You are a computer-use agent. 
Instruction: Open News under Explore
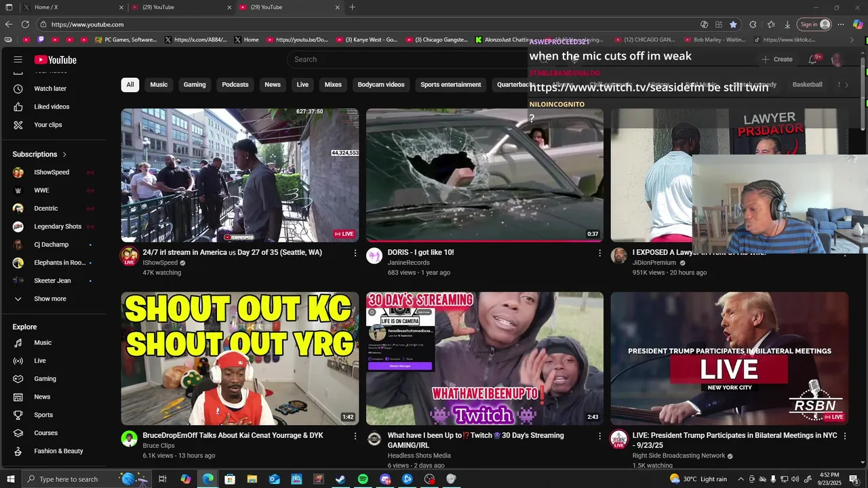(42, 397)
